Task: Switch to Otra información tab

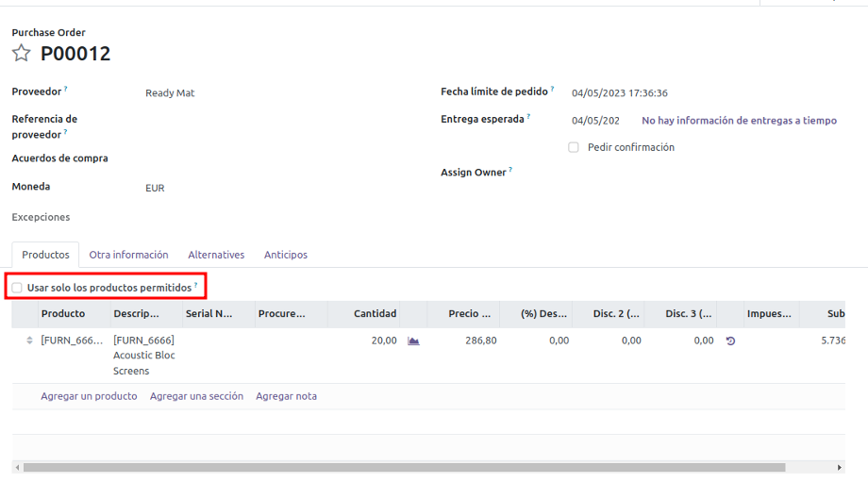Action: [x=128, y=255]
